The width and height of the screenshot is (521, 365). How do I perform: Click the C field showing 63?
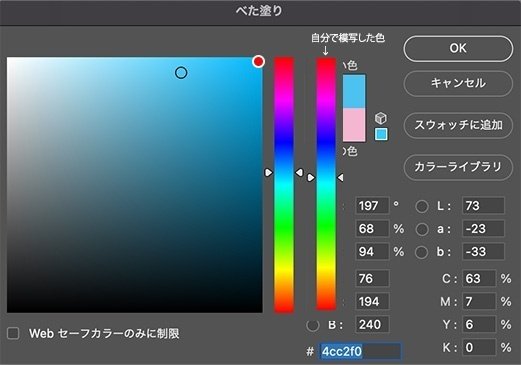click(479, 278)
